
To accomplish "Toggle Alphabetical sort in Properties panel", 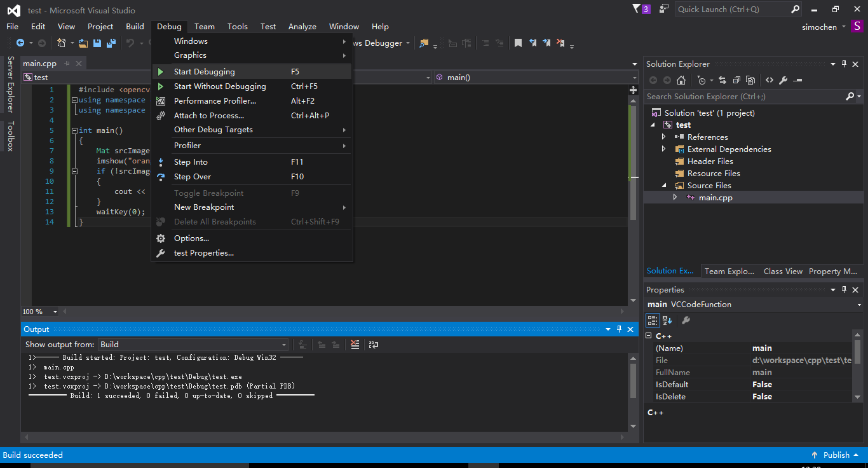I will tap(667, 320).
